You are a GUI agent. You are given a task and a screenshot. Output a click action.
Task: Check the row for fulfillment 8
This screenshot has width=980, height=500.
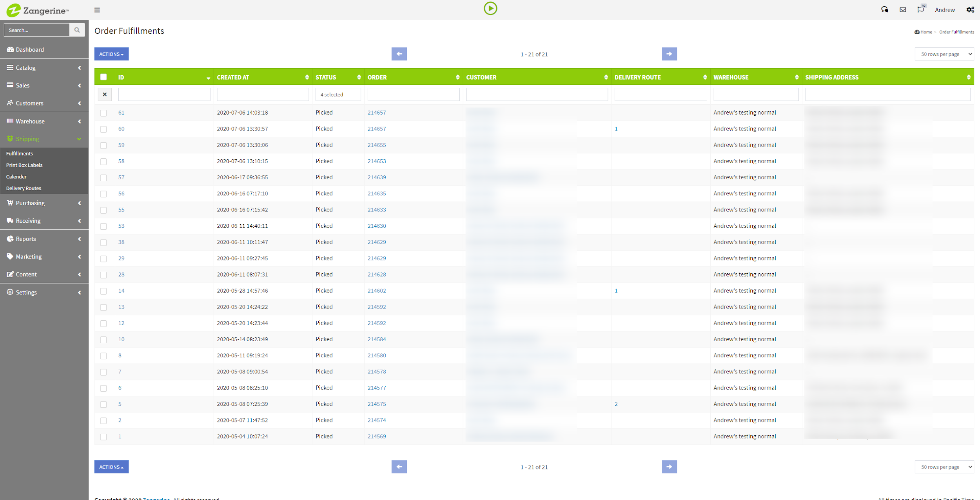click(103, 356)
